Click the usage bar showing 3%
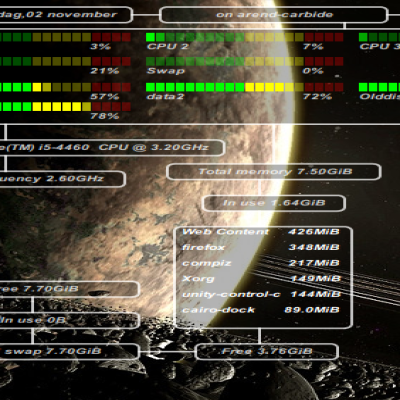Viewport: 400px width, 400px height. coord(65,37)
